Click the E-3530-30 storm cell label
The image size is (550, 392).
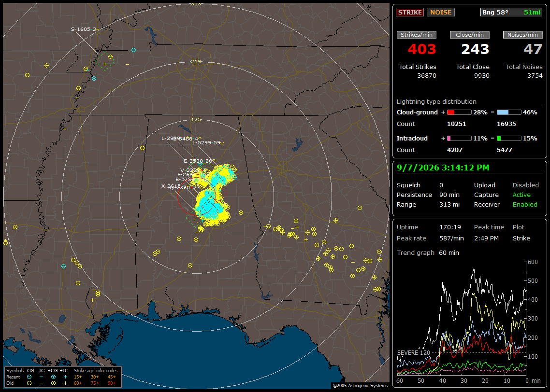198,161
